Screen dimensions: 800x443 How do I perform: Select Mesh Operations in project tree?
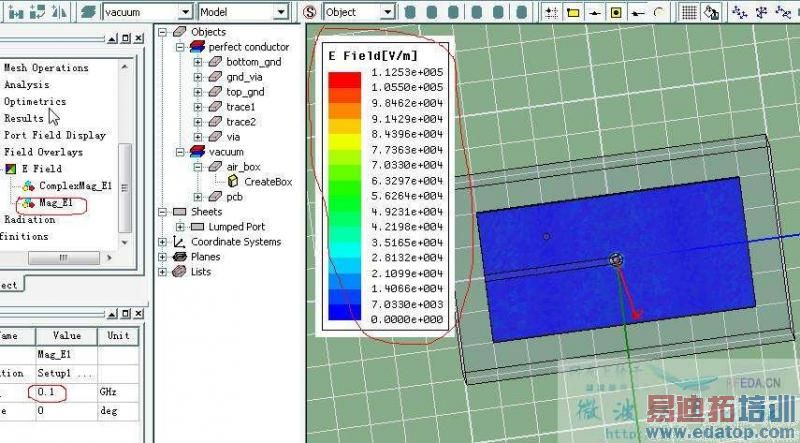click(x=46, y=68)
